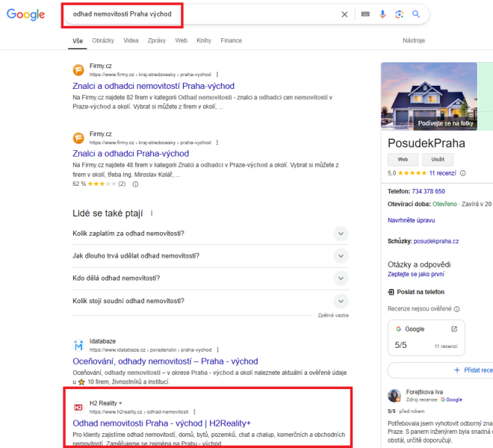Switch to the Knihy tab
Screen dimensions: 493x448
pyautogui.click(x=204, y=40)
